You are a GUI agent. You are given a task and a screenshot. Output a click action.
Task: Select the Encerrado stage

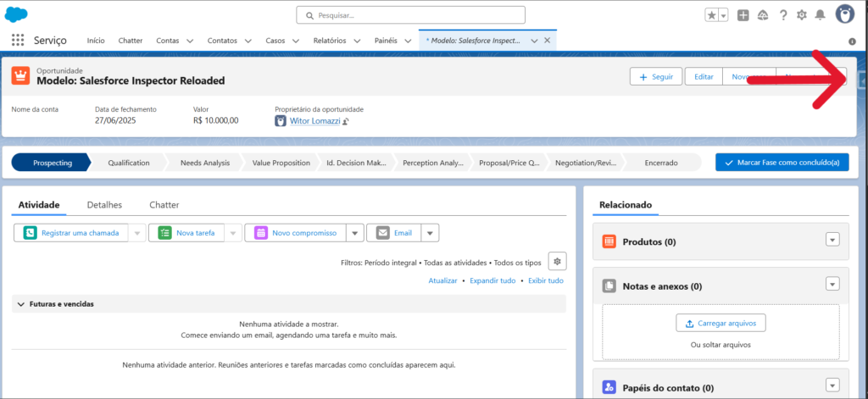[x=661, y=163]
